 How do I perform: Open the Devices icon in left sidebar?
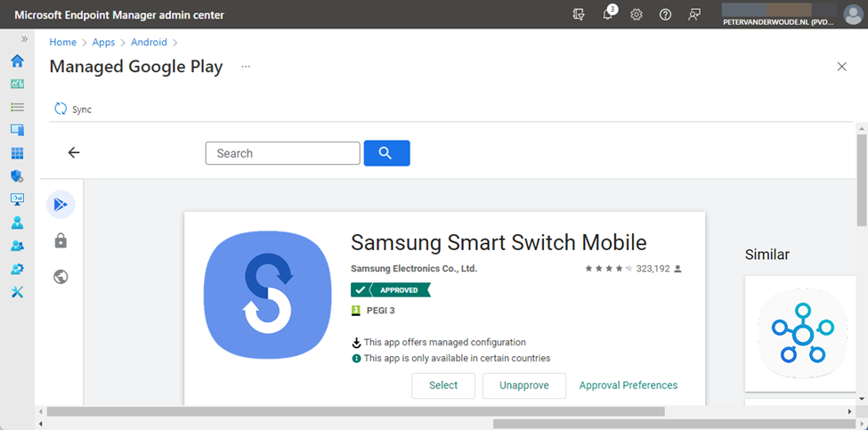click(17, 130)
